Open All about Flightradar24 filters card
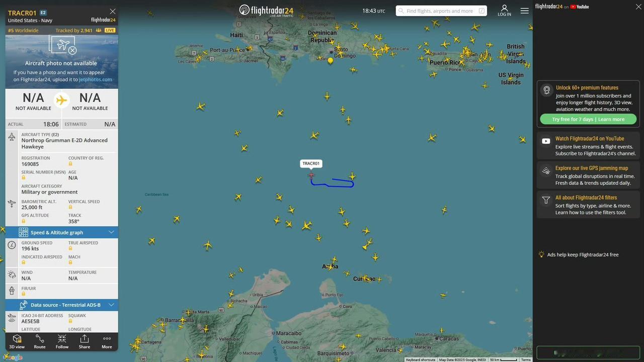This screenshot has height=362, width=644. (588, 205)
